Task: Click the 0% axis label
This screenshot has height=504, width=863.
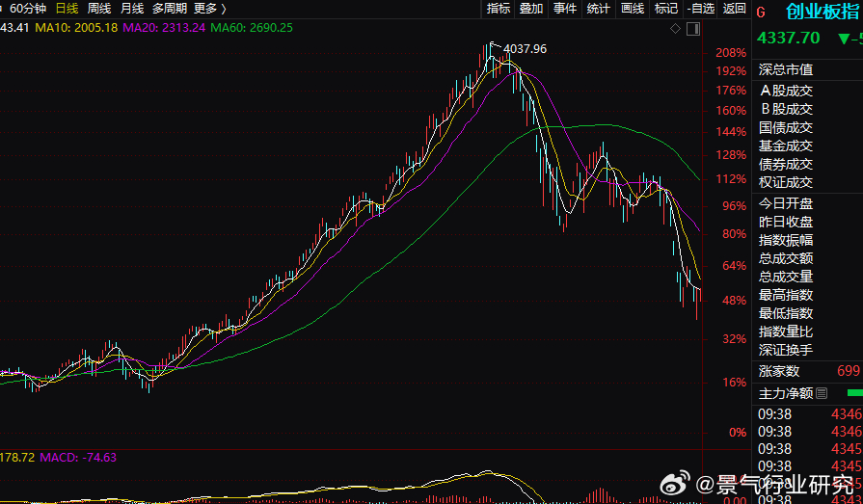Action: (x=738, y=433)
